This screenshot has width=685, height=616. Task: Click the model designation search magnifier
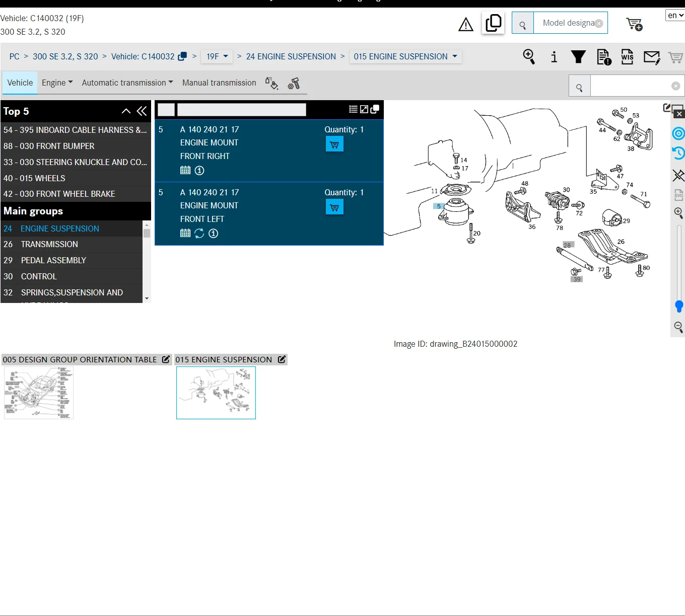523,23
